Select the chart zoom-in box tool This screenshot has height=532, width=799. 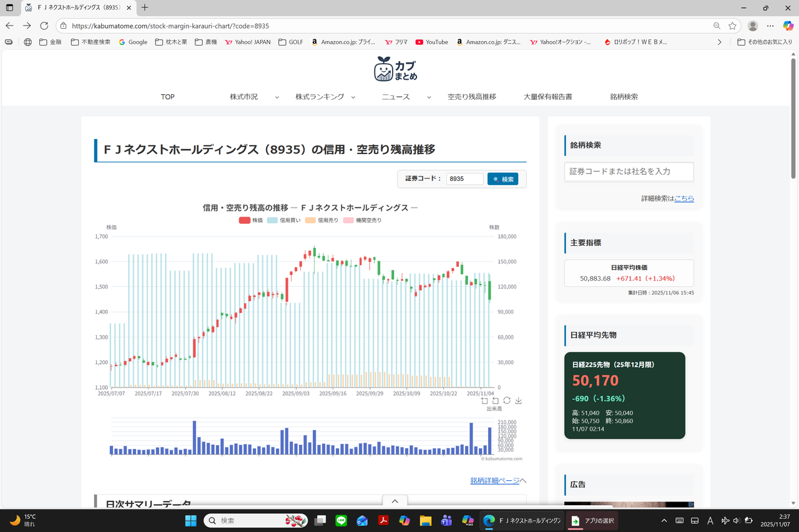click(484, 400)
